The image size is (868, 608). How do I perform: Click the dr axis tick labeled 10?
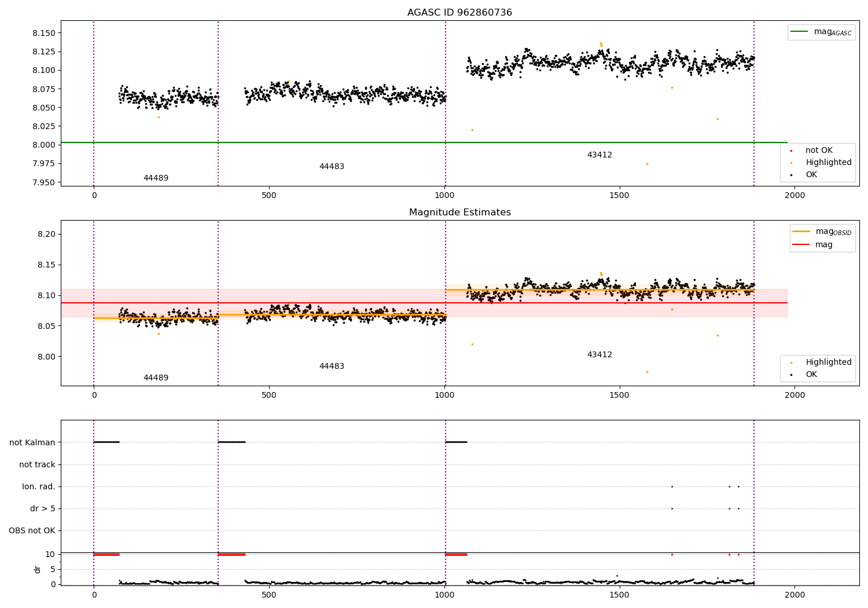pos(50,554)
